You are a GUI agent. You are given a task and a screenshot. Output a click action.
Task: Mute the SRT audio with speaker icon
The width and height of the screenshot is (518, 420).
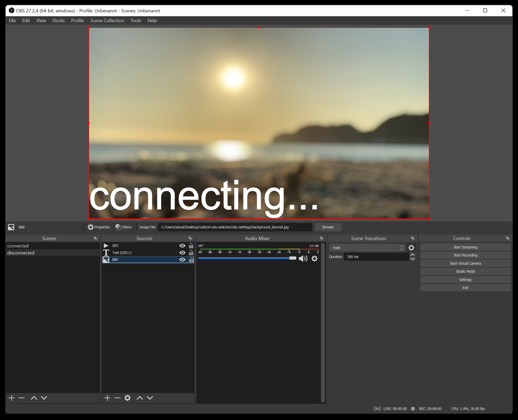(303, 259)
